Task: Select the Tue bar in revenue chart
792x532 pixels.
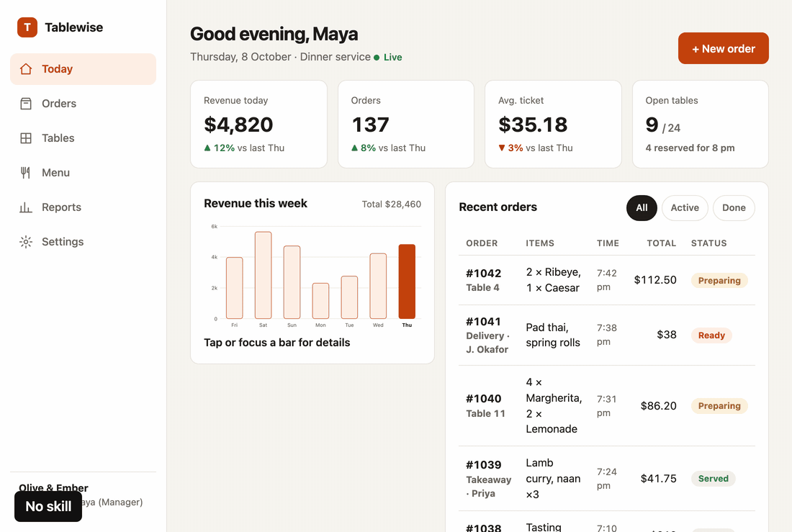Action: click(x=349, y=297)
